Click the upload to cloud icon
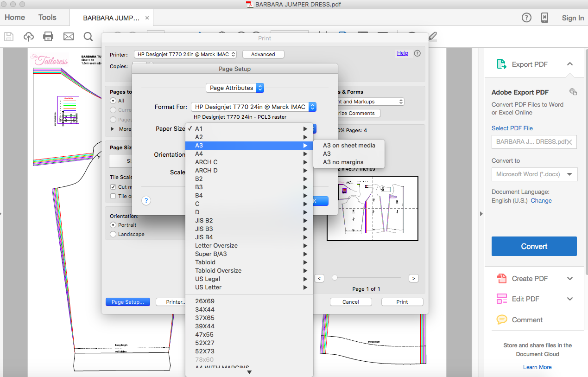 (x=28, y=36)
